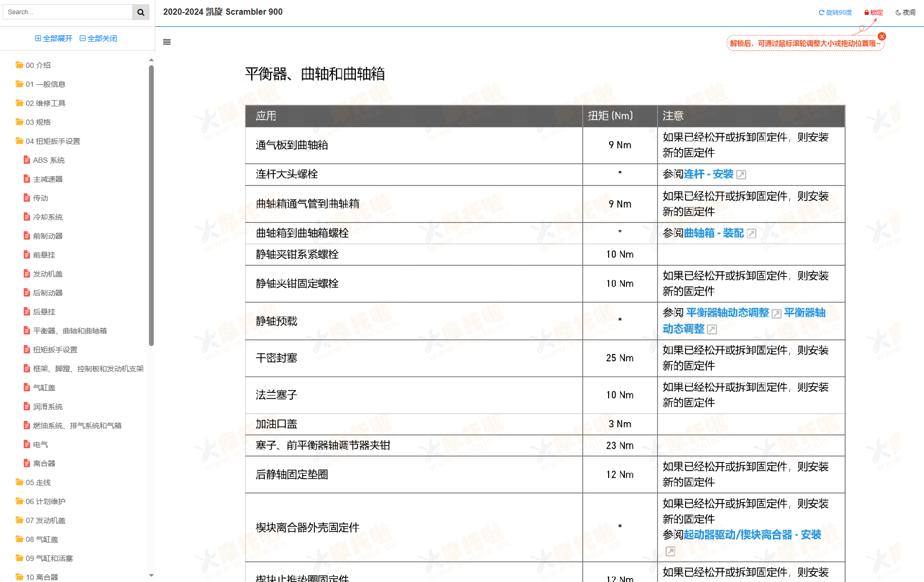Image resolution: width=924 pixels, height=582 pixels.
Task: Open the 电气 document
Action: click(x=36, y=445)
